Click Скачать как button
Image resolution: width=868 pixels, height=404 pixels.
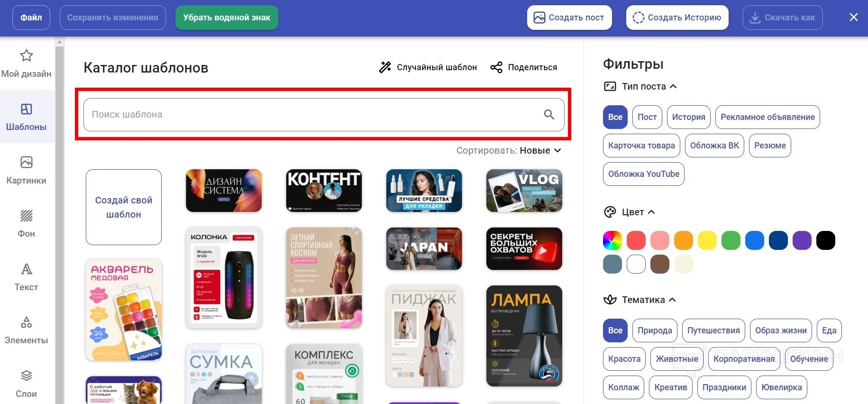point(783,18)
